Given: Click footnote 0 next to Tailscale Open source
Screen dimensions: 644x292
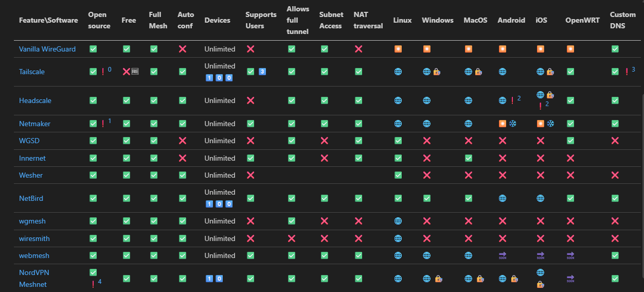Looking at the screenshot, I should (x=110, y=69).
